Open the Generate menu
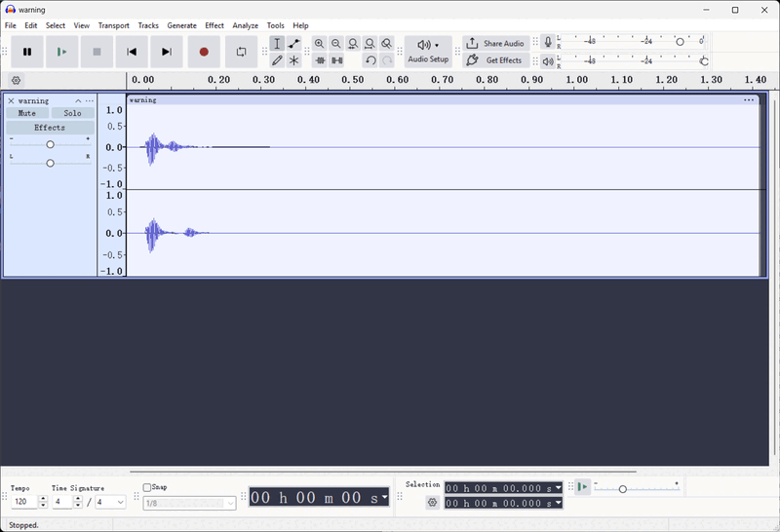The width and height of the screenshot is (780, 532). pyautogui.click(x=181, y=25)
